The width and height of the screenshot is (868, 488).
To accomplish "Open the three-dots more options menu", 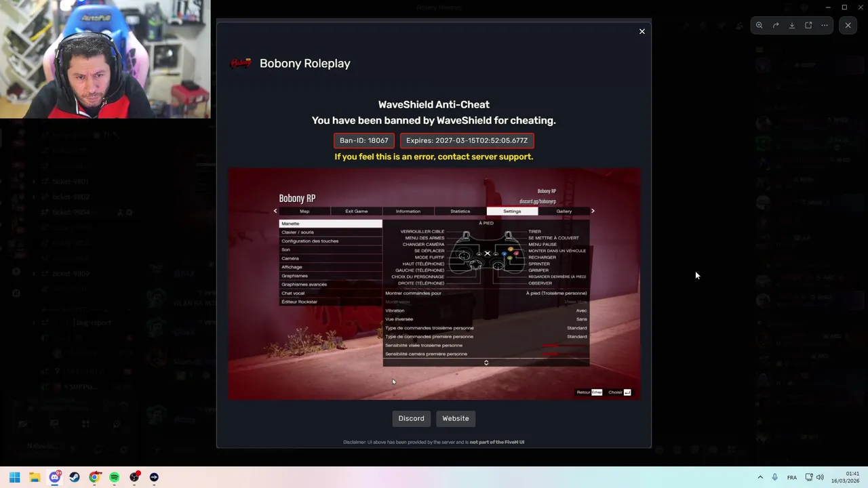I will pos(825,25).
